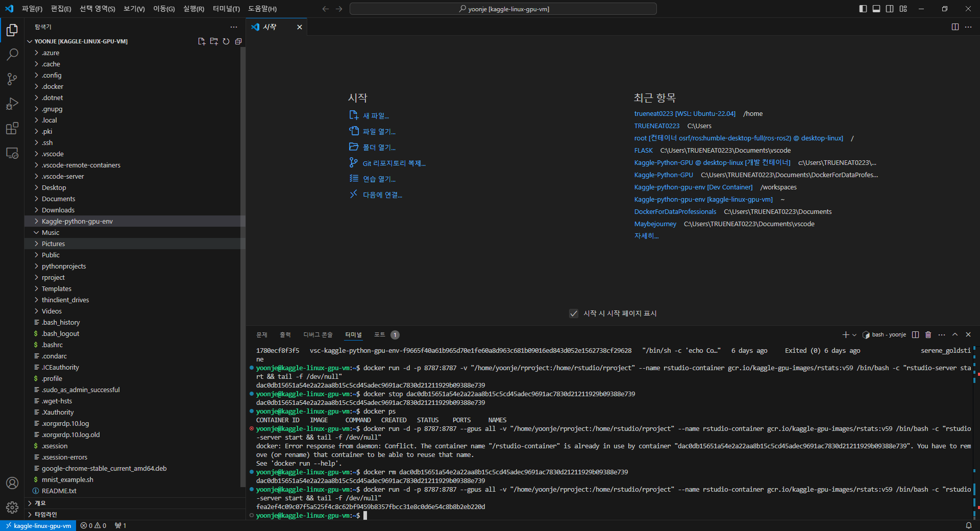
Task: Open mnist_example.sh file
Action: 135,479
